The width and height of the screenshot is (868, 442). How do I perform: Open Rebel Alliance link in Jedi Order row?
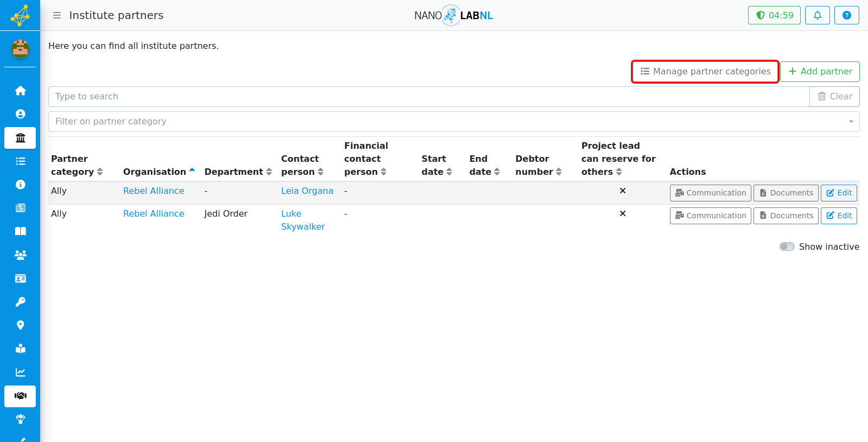pyautogui.click(x=154, y=214)
